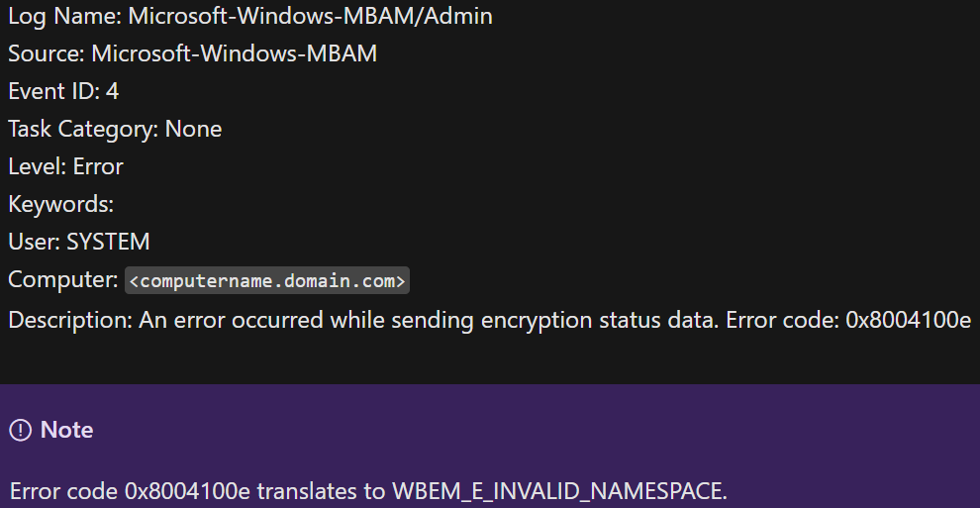Click the Note heading text

(x=67, y=430)
